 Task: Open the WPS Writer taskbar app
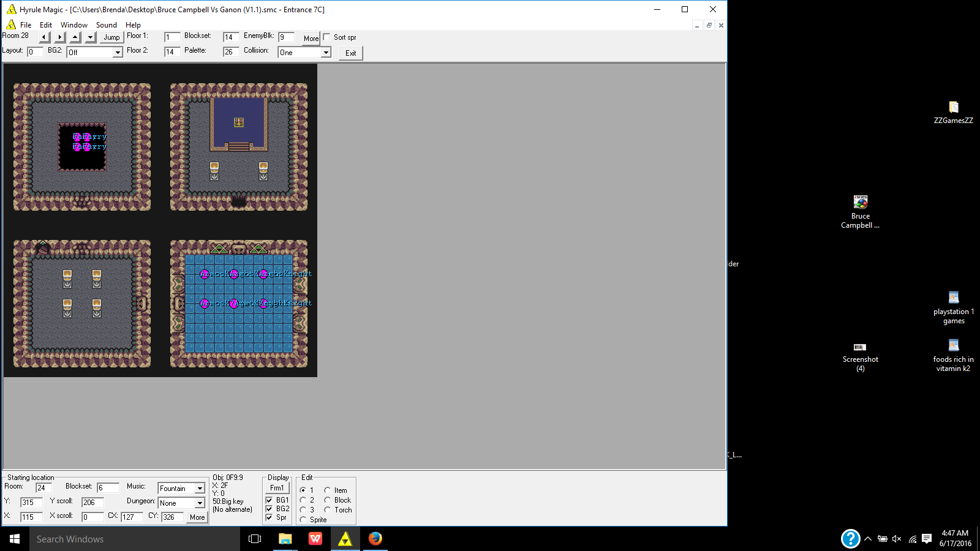pyautogui.click(x=315, y=539)
